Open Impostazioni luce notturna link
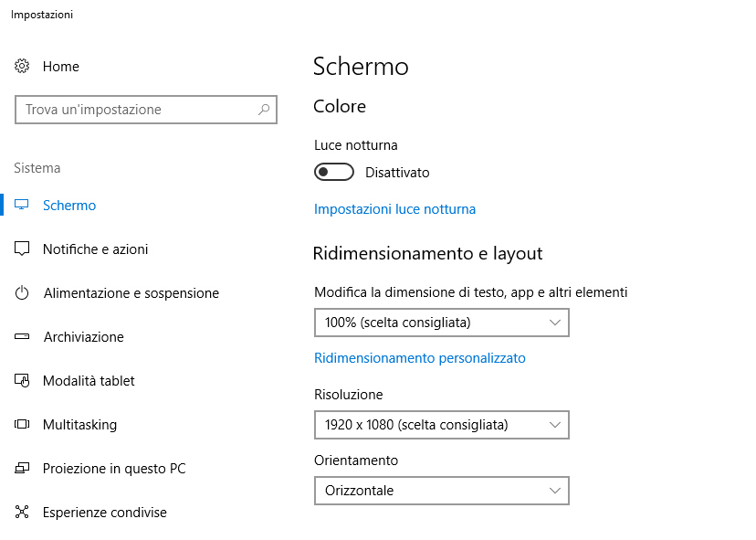 point(394,209)
